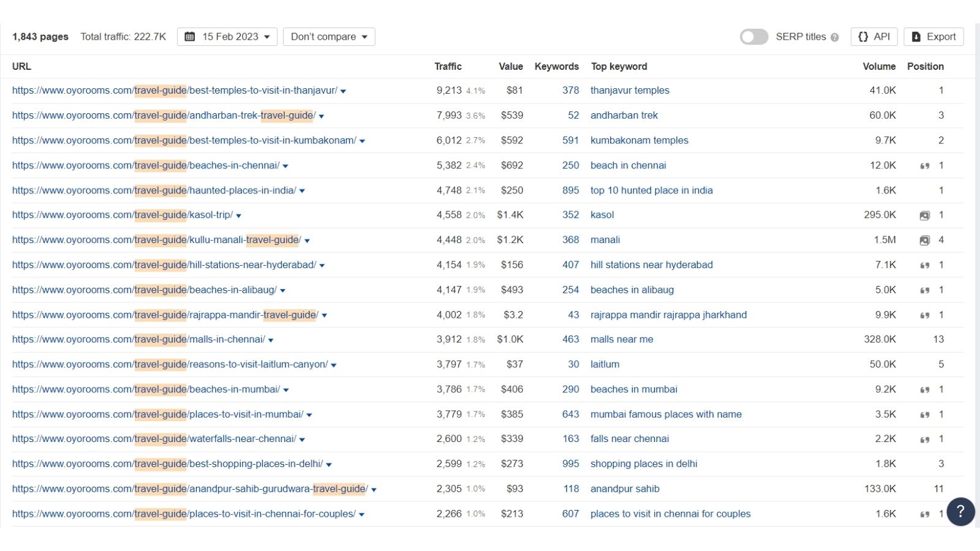This screenshot has width=980, height=551.
Task: Toggle the SERP titles switch
Action: point(754,37)
